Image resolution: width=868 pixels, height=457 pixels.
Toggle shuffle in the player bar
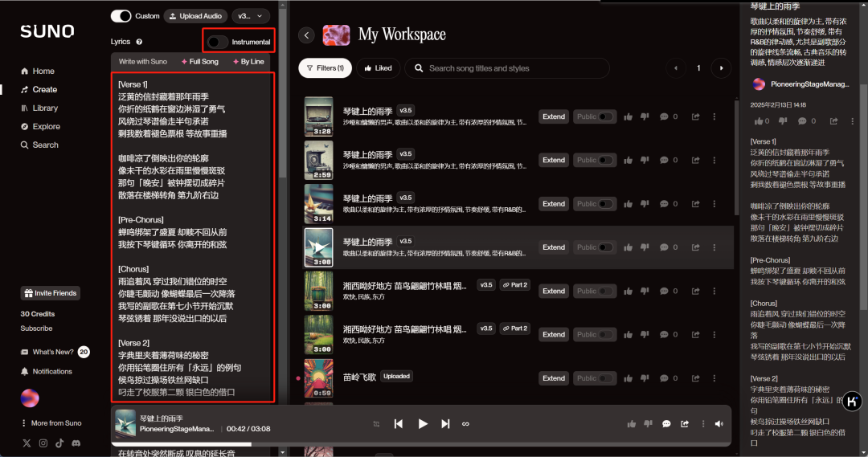[x=376, y=424]
